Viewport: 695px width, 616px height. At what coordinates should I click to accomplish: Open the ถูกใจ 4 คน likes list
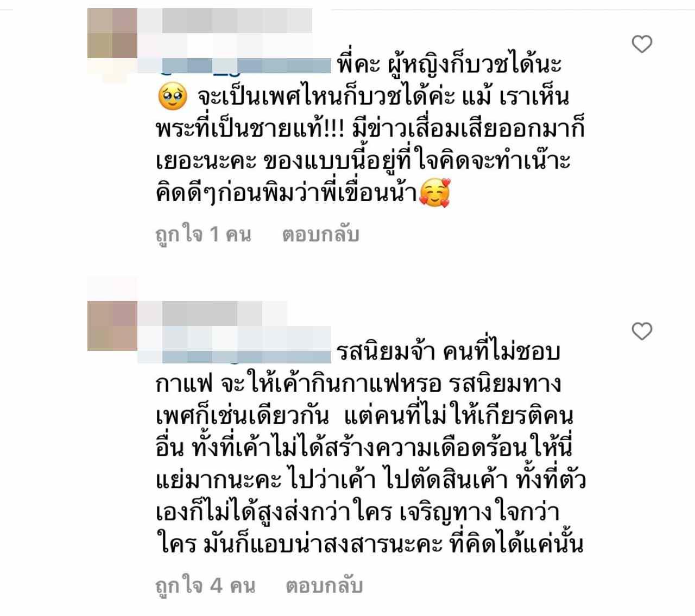(x=205, y=586)
